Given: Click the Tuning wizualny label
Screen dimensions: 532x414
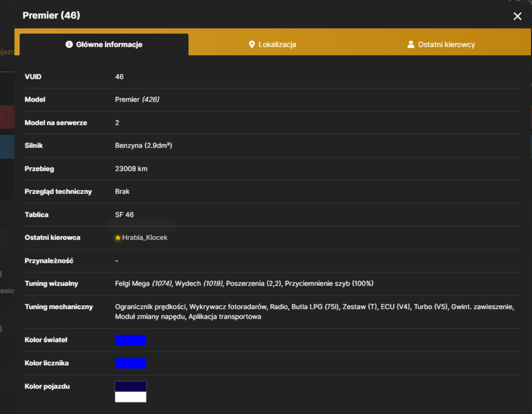Looking at the screenshot, I should pos(51,284).
